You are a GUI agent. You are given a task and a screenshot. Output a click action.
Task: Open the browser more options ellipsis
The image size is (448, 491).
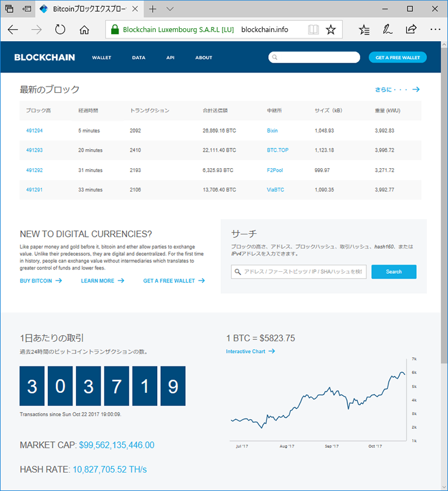[x=435, y=29]
